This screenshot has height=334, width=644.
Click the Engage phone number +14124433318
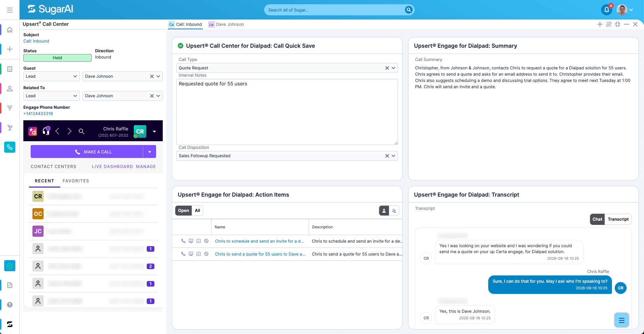[38, 114]
